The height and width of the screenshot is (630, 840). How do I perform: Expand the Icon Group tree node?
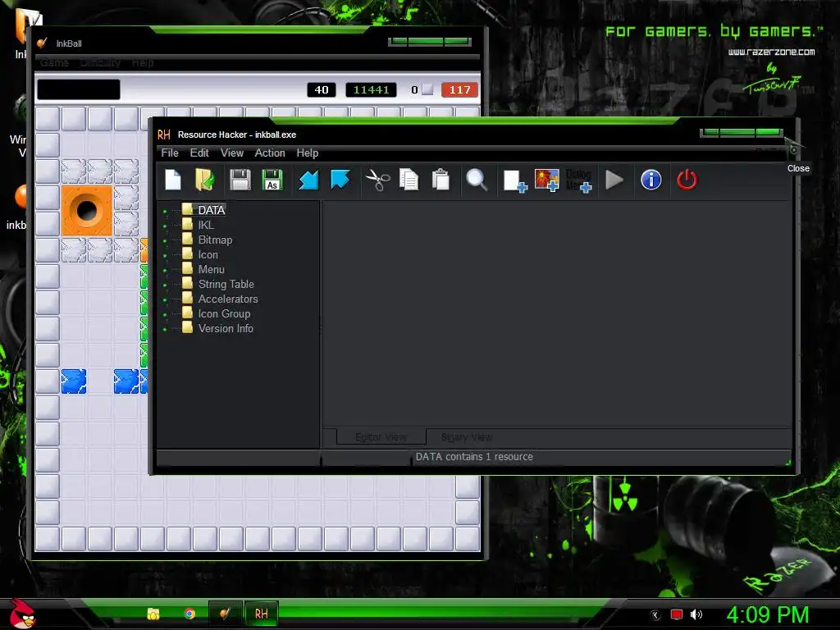pos(165,314)
